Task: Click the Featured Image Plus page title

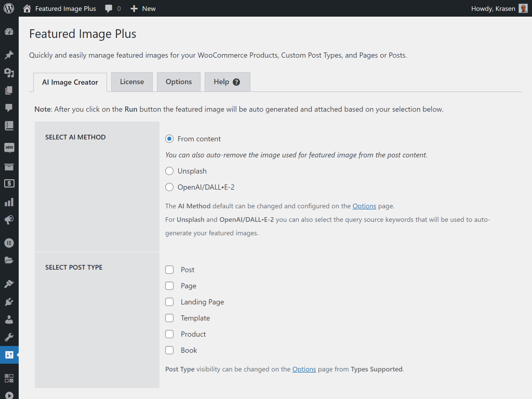Action: point(83,34)
